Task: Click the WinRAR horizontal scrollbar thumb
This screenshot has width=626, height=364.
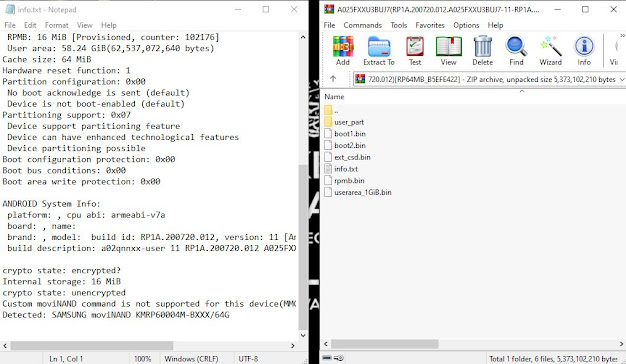Action: [384, 344]
